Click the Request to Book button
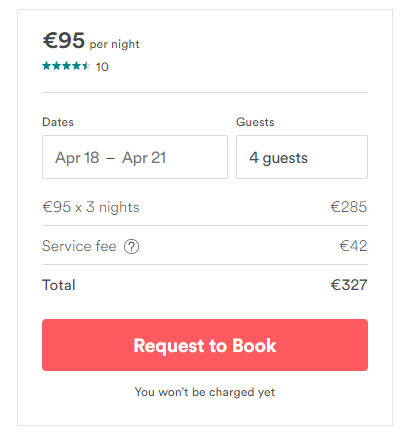The image size is (418, 441). click(x=205, y=345)
